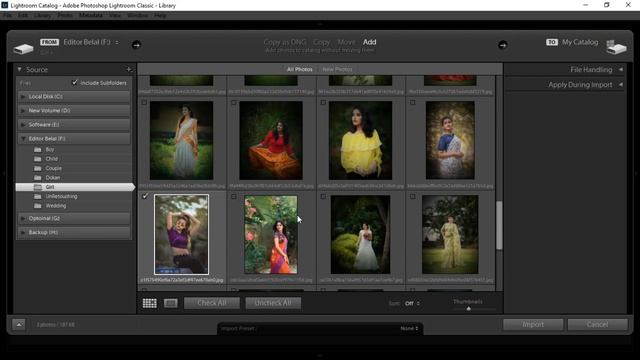Screen dimensions: 640x360
Task: Open the Import Preset dropdown showing None
Action: click(x=409, y=328)
